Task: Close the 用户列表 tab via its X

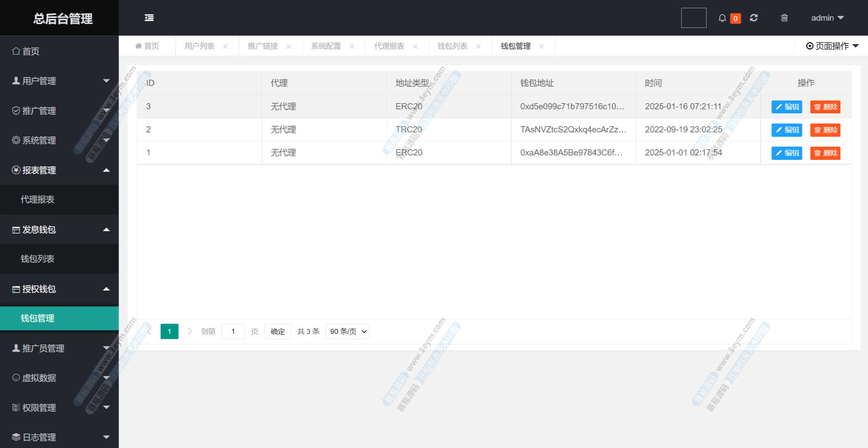Action: pos(225,46)
